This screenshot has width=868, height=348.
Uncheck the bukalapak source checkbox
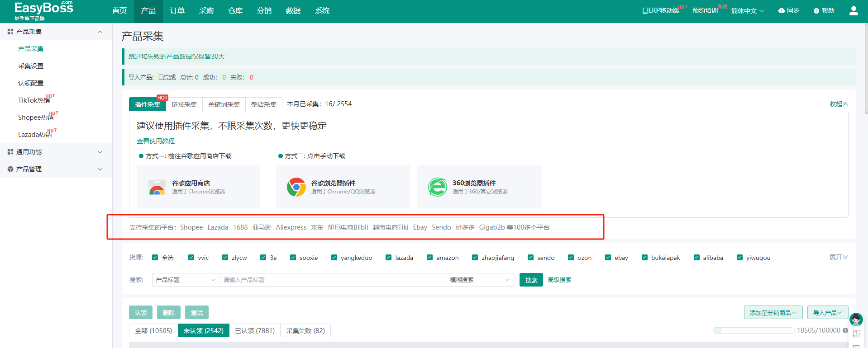[x=644, y=258]
